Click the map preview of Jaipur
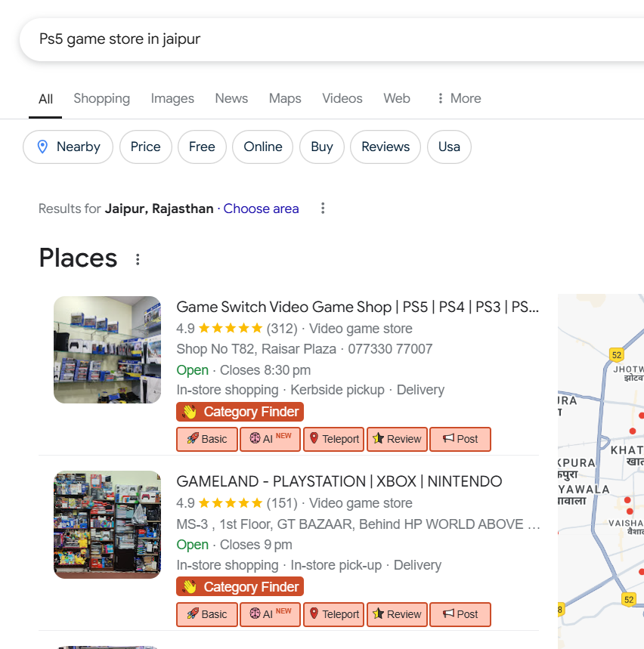The width and height of the screenshot is (644, 649). coord(600,468)
